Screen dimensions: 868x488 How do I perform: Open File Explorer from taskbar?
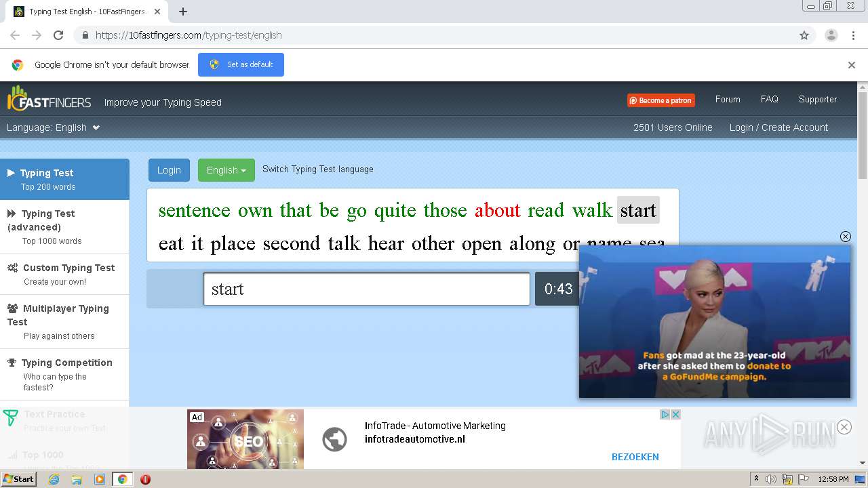[x=77, y=479]
